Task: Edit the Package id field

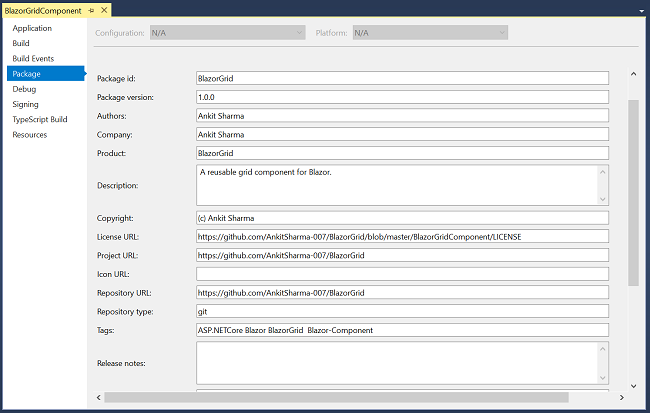Action: (x=402, y=78)
